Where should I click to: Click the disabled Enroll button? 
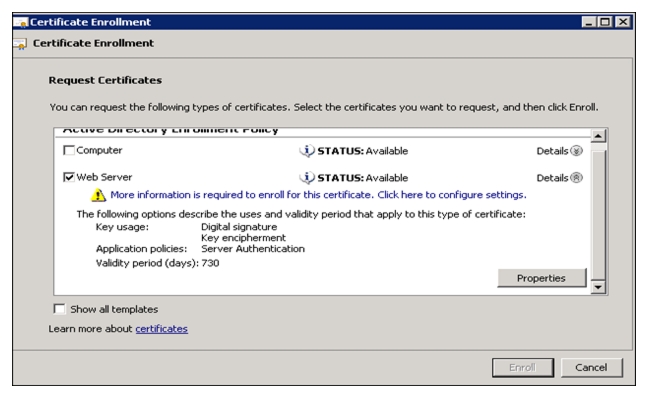(523, 368)
